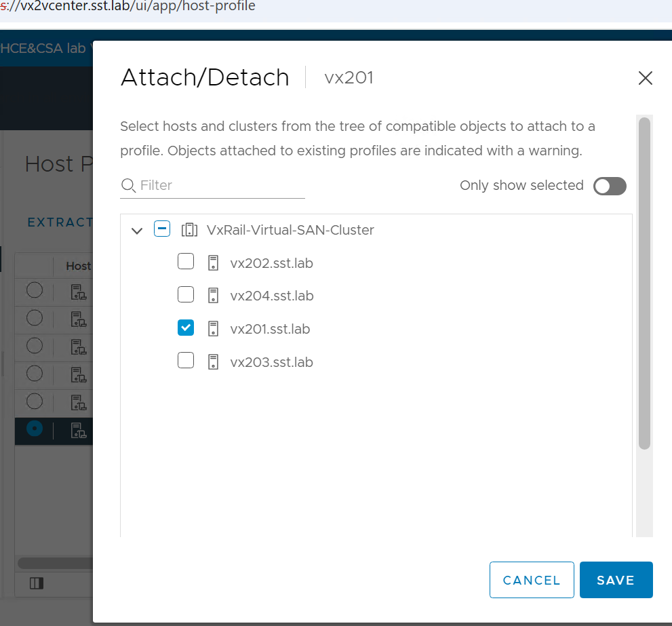Select the fourth host profile radio button
672x626 pixels.
(x=35, y=374)
